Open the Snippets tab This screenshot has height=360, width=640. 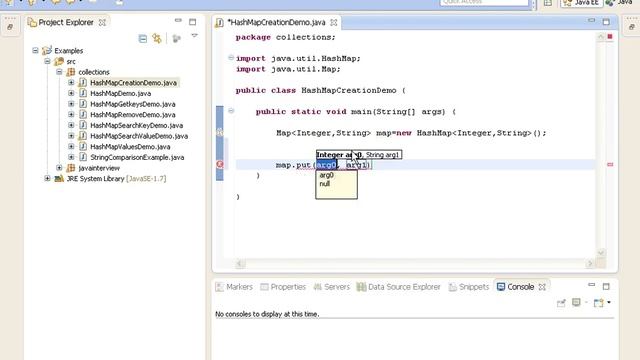(469, 287)
